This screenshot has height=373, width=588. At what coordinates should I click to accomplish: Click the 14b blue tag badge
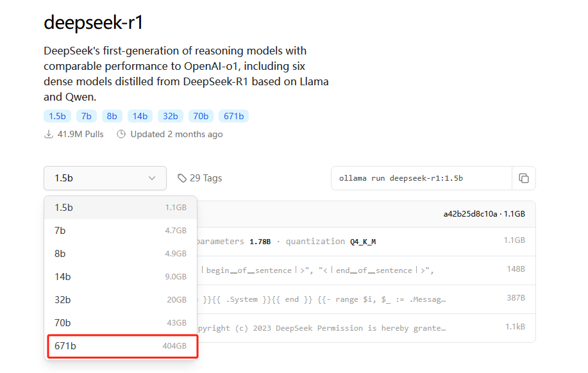click(x=140, y=116)
